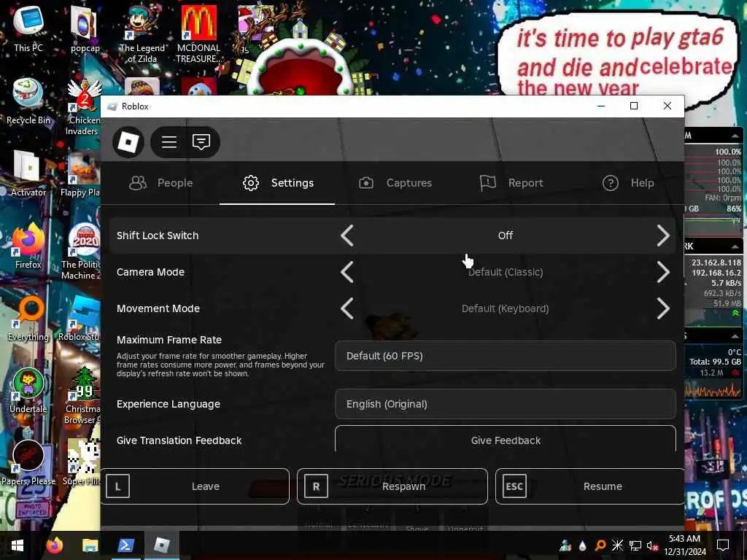This screenshot has height=560, width=747.
Task: Collapse the section above the 0°C reading
Action: point(735,336)
